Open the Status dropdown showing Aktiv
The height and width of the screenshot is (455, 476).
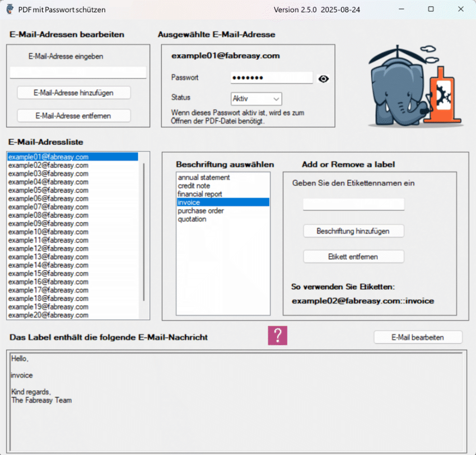tap(255, 98)
